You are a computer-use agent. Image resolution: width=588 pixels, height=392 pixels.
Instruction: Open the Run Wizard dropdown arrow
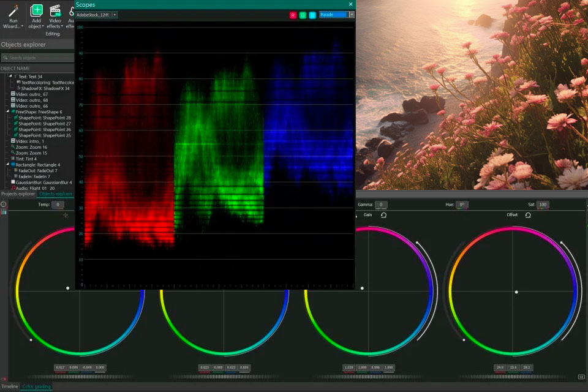point(22,26)
